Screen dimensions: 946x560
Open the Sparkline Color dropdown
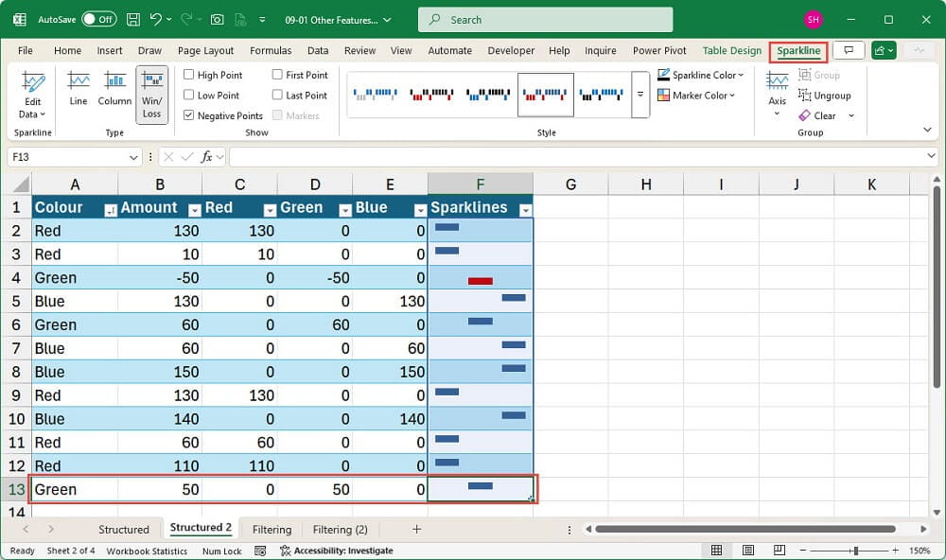pos(700,75)
